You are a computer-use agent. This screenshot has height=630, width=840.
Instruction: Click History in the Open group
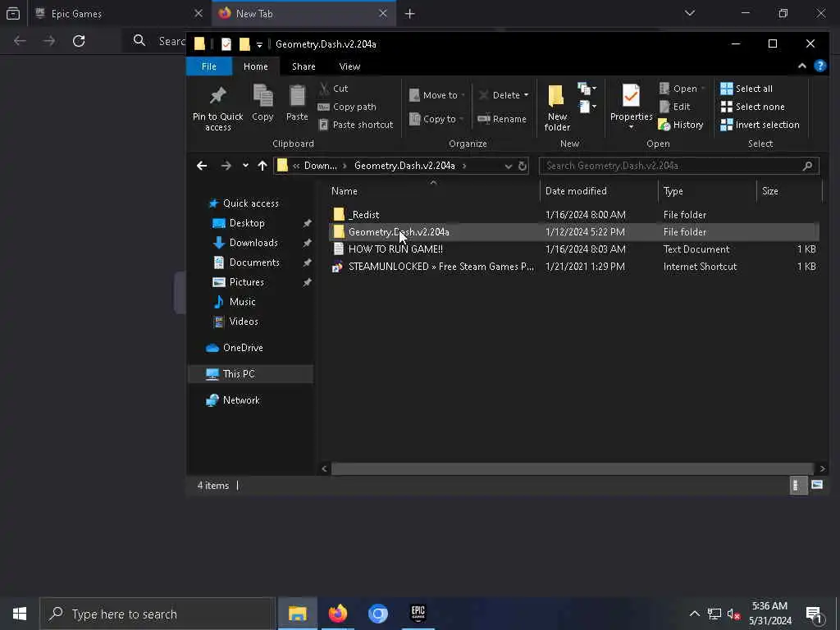click(681, 125)
